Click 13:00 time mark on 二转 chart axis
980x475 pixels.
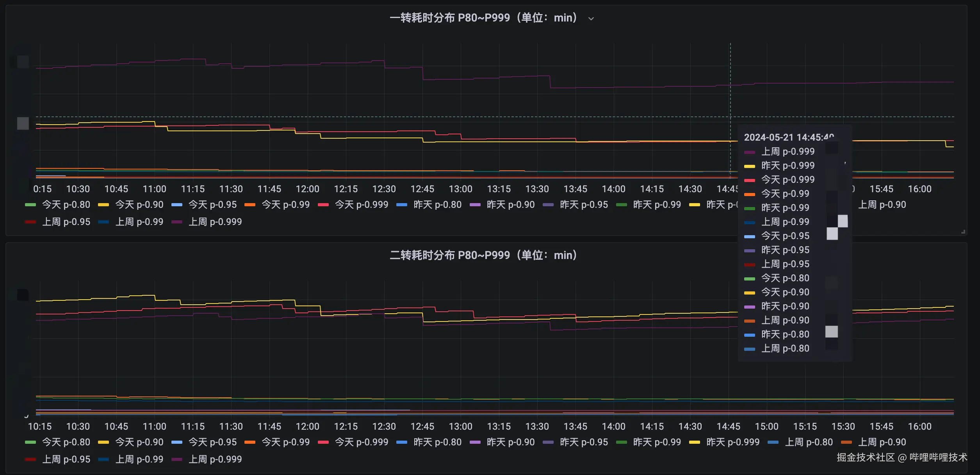coord(460,427)
